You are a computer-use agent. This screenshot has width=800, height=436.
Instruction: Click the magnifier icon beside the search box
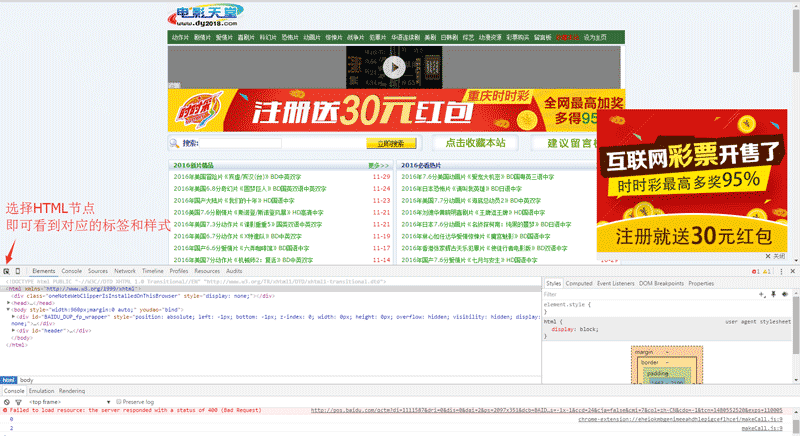tap(174, 143)
